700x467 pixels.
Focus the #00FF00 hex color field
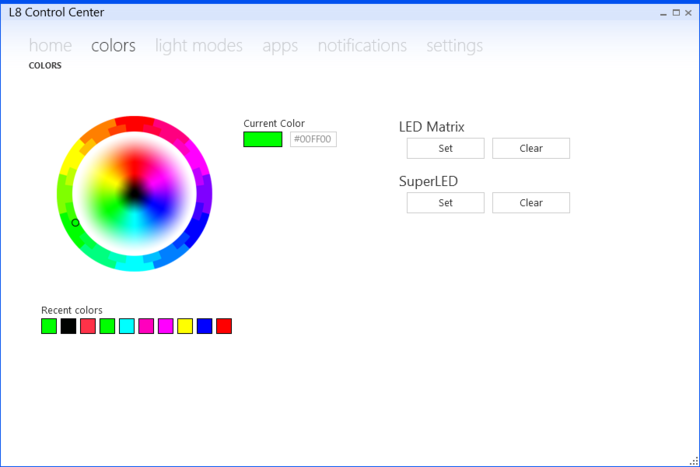click(313, 139)
